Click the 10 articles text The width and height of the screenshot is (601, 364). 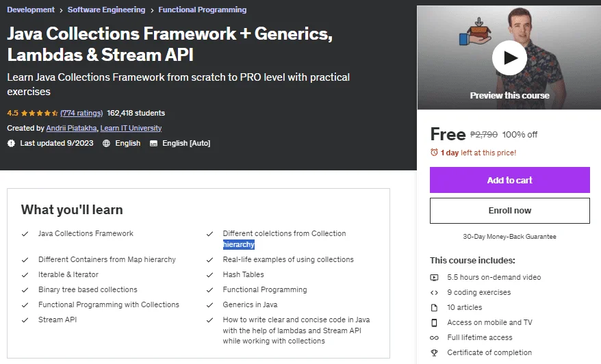coord(464,307)
